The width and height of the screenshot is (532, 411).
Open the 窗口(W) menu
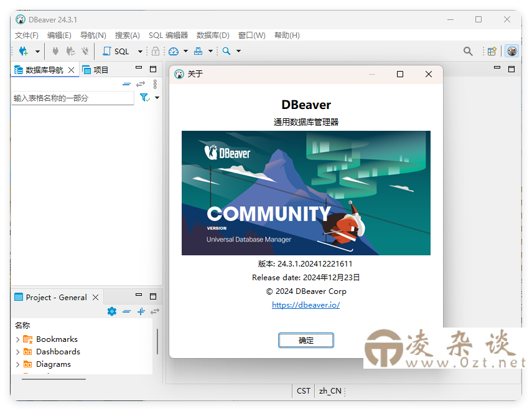tap(252, 35)
